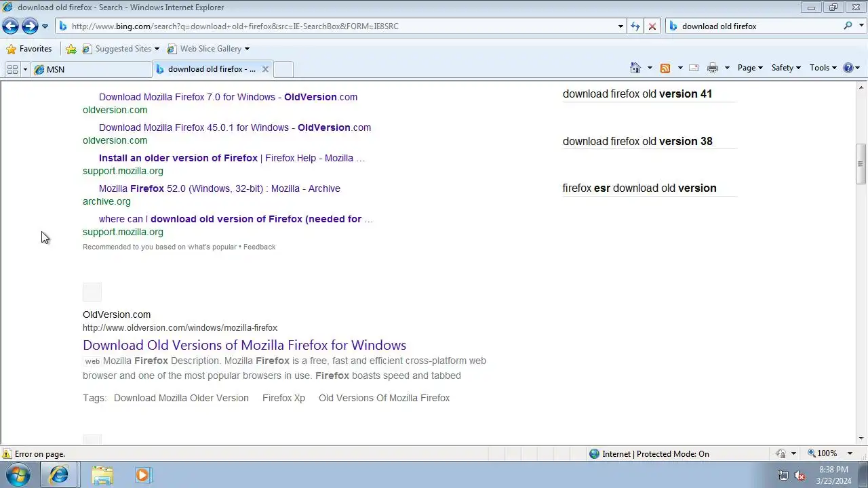Open 'Download Mozilla Firefox 45.0.1 for Windows' link

[x=235, y=127]
